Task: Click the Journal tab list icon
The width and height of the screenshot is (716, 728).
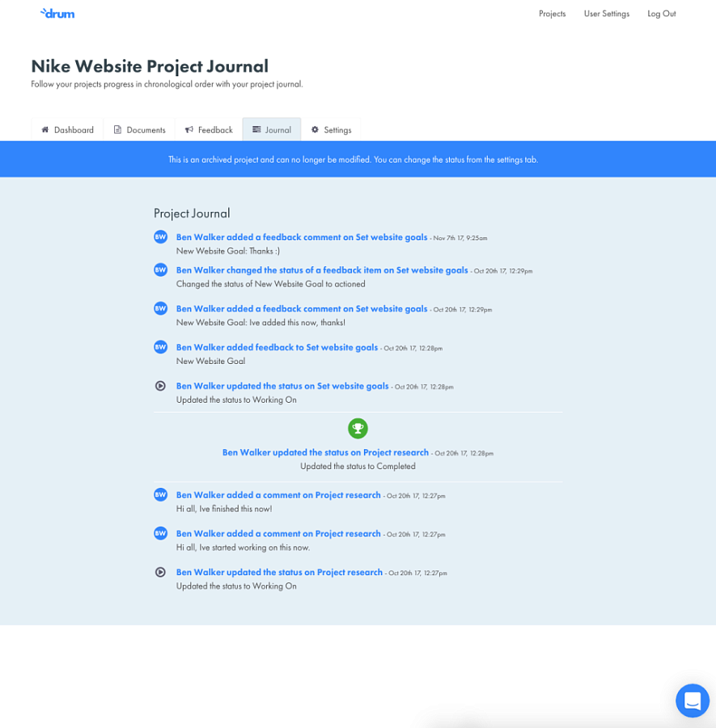Action: pos(256,129)
